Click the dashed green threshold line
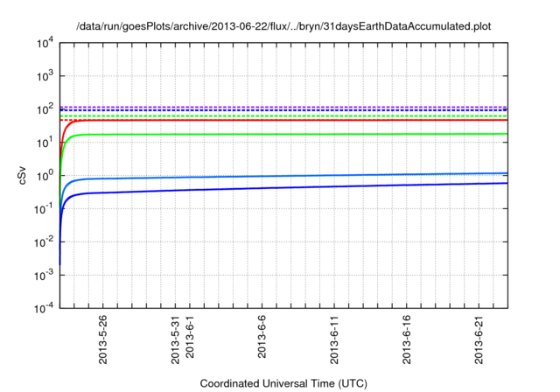Screen dimensions: 560x392 [x=283, y=116]
